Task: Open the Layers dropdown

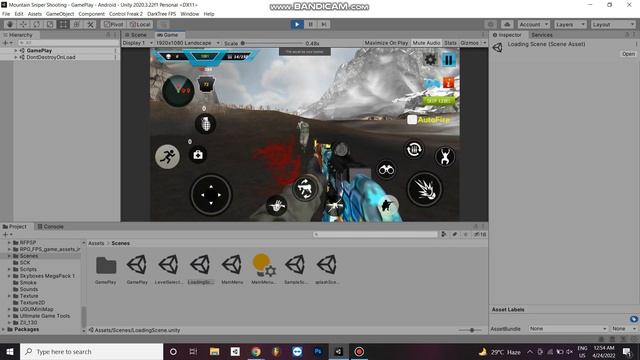Action: (x=570, y=24)
